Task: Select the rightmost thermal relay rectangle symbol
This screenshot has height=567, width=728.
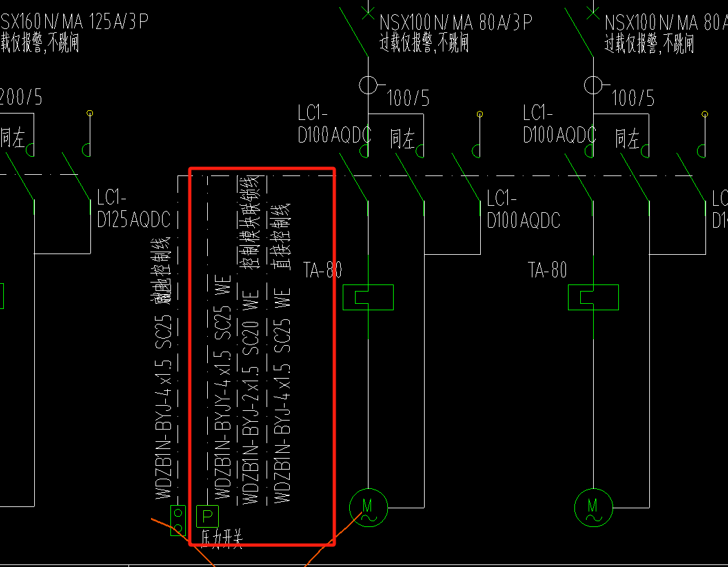Action: (x=593, y=297)
